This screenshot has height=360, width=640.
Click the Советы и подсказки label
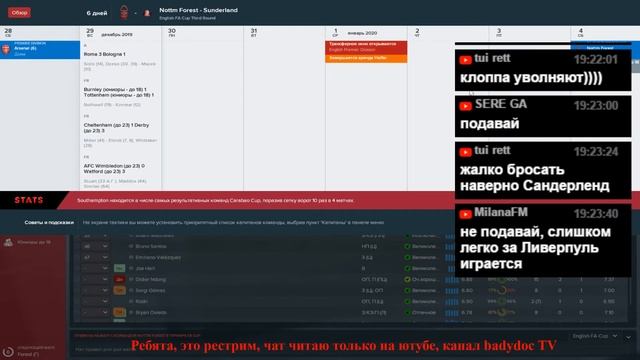(x=49, y=222)
